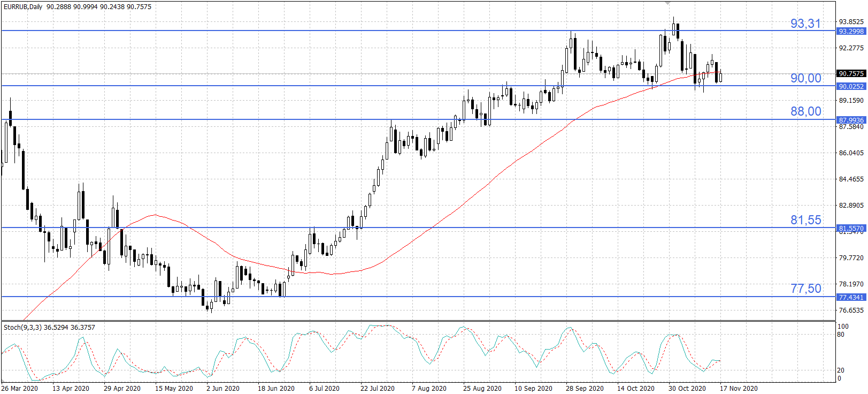Click the 29 Apr 2020 date label

122,389
